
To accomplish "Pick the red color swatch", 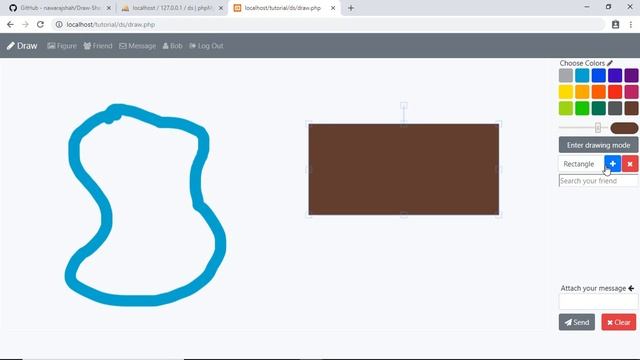I will (x=615, y=92).
